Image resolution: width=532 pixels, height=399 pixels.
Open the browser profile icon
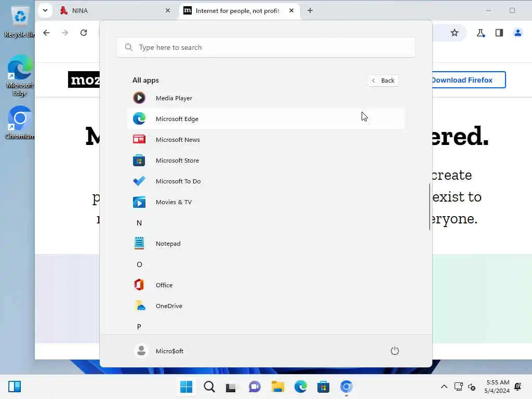point(518,33)
